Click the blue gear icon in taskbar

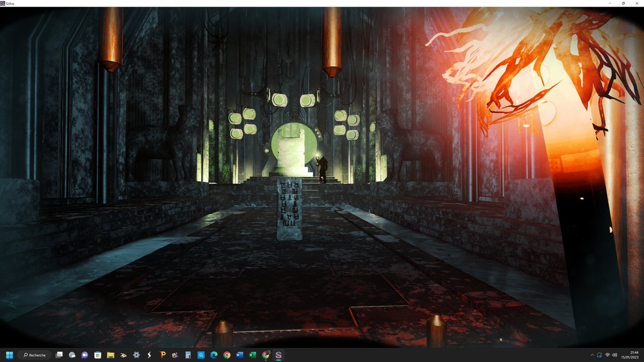[x=136, y=355]
